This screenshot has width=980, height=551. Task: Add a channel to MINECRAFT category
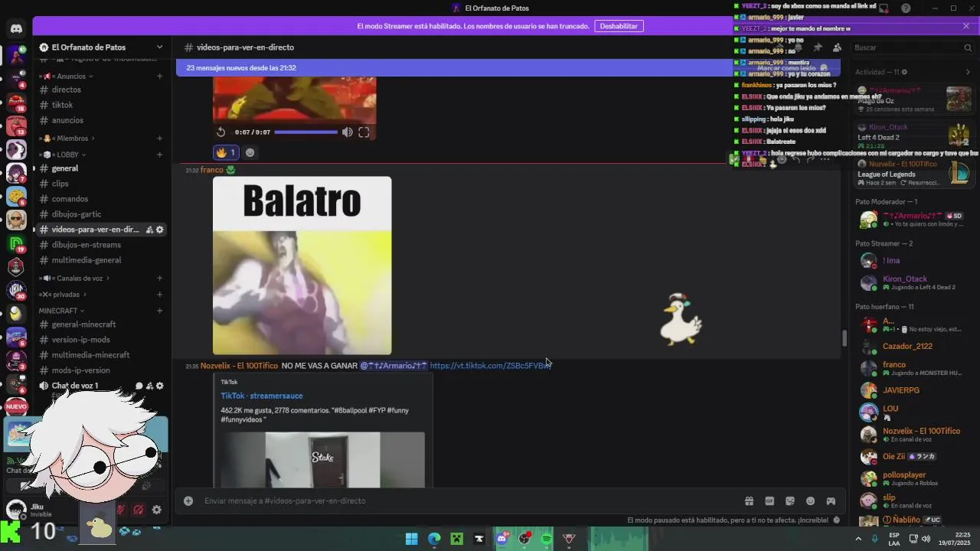click(159, 311)
